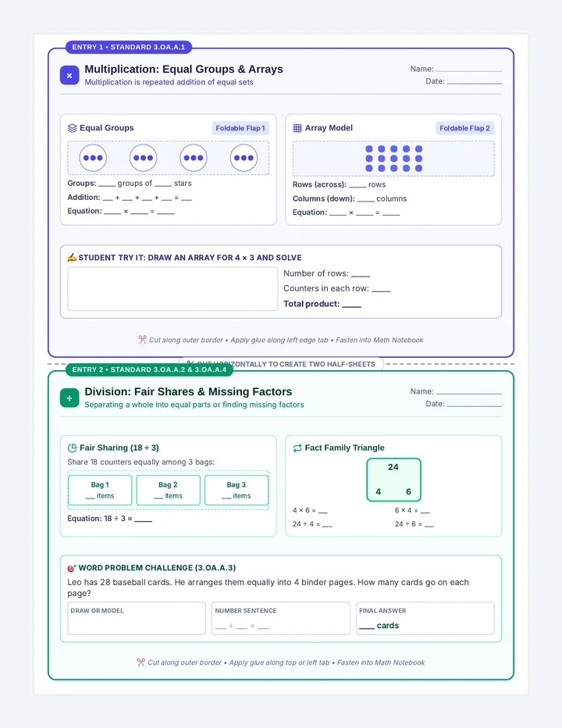The width and height of the screenshot is (562, 728).
Task: Click the target icon beside Word Problem Challenge
Action: click(x=72, y=568)
